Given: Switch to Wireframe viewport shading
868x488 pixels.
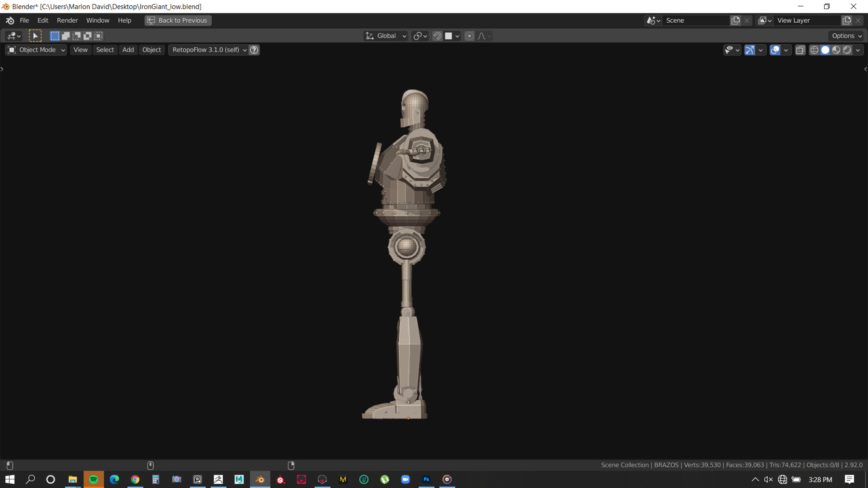Looking at the screenshot, I should (x=814, y=50).
